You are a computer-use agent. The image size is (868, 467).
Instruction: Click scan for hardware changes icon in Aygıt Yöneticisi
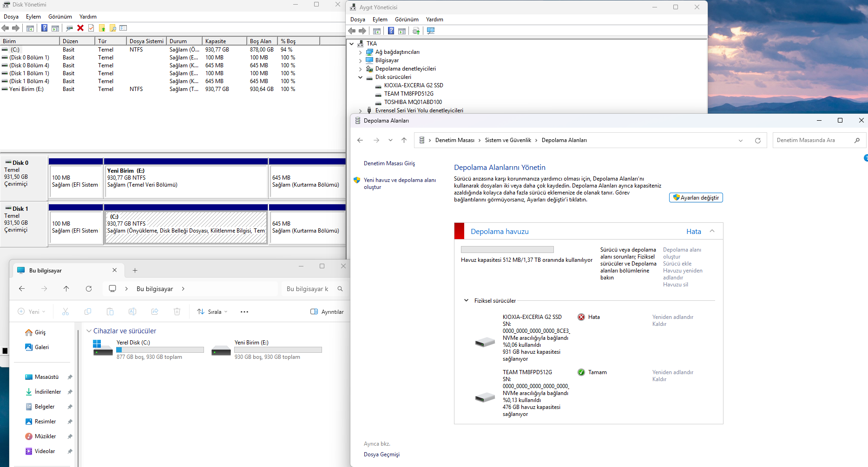[x=431, y=31]
